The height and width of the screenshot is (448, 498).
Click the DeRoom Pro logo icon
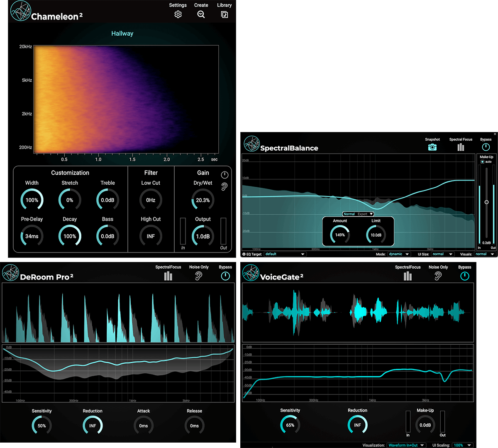pos(10,272)
